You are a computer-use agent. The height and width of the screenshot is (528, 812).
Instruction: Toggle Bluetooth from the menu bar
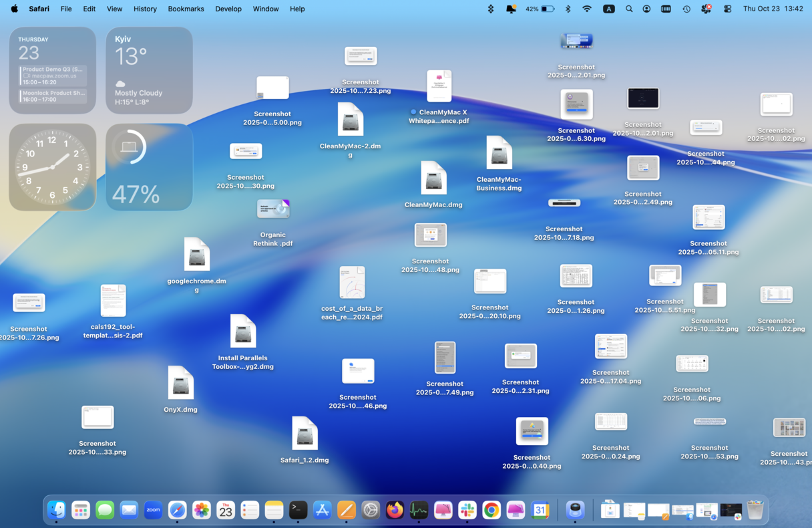pyautogui.click(x=568, y=9)
